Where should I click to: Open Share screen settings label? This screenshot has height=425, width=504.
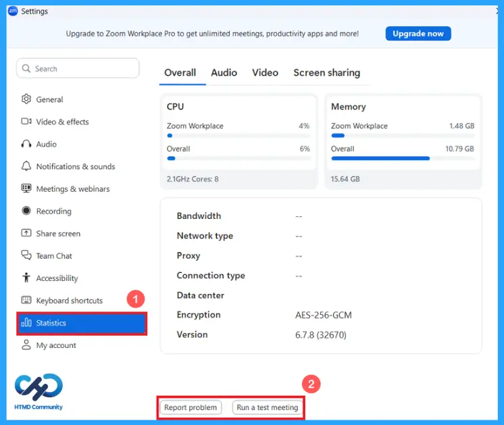pos(58,233)
